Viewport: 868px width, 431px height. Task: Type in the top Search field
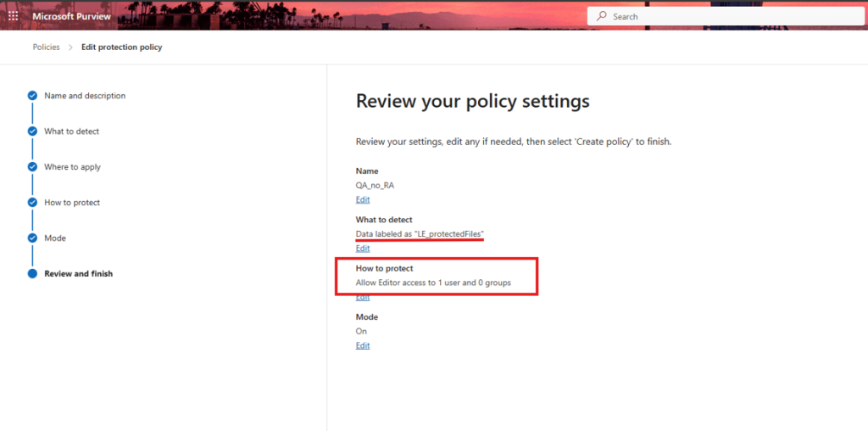pyautogui.click(x=729, y=16)
